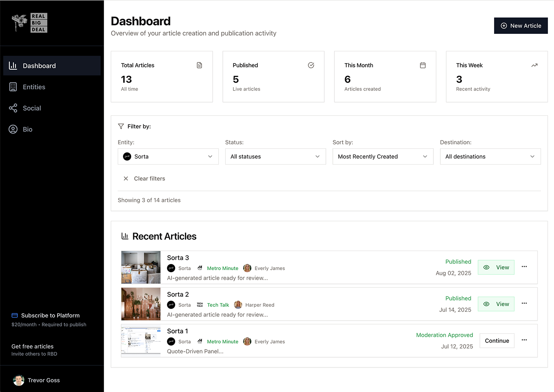554x392 pixels.
Task: Open the Bio section icon
Action: (x=13, y=129)
